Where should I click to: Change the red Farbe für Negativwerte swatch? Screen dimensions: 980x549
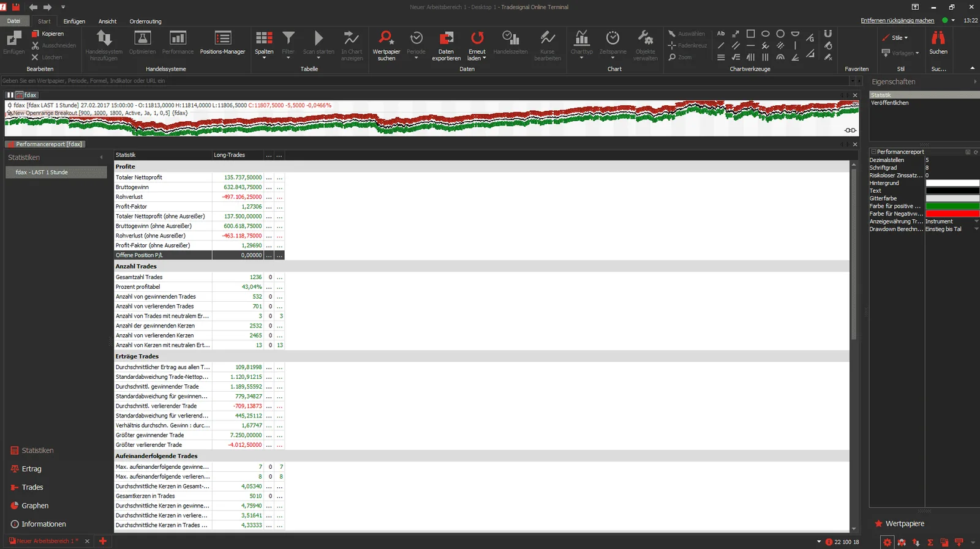click(x=952, y=214)
